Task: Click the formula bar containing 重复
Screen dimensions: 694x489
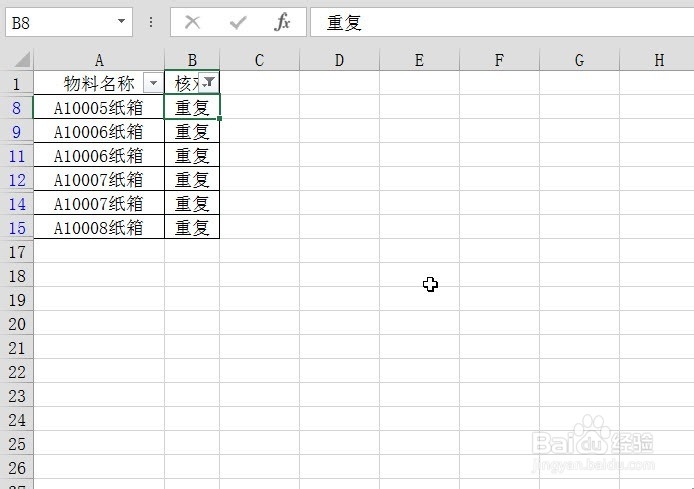Action: click(x=502, y=22)
